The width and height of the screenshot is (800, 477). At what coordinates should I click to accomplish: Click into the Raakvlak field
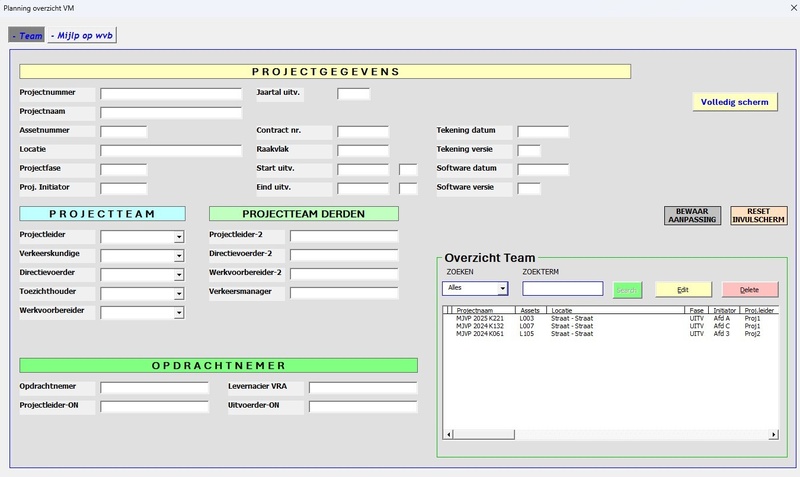[363, 150]
